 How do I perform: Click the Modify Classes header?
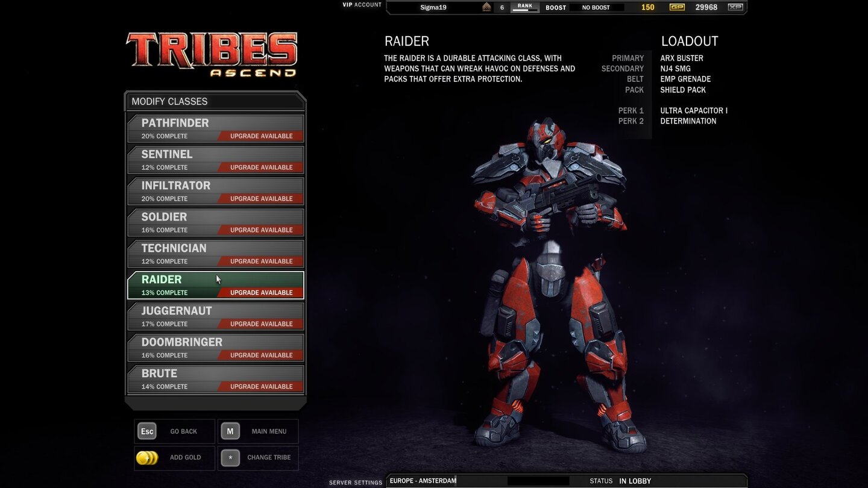169,101
